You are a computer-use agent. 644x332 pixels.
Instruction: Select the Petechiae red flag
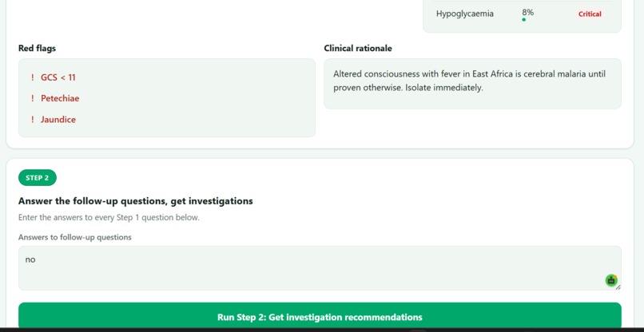[60, 98]
